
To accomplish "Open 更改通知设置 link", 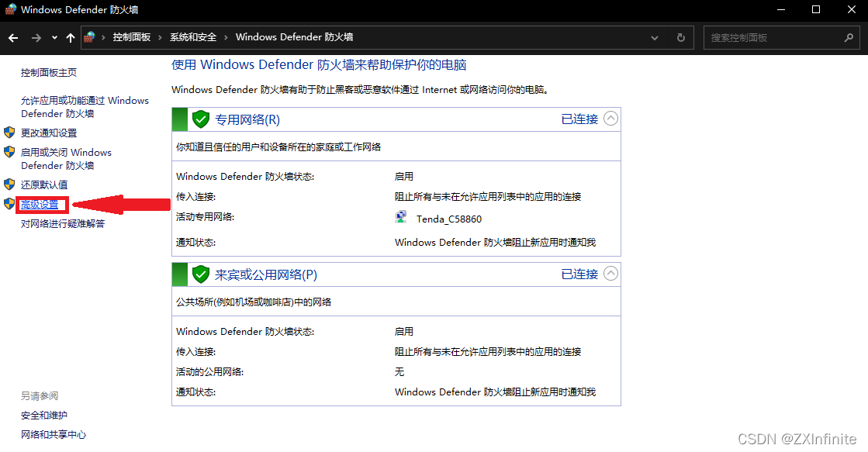I will click(49, 133).
